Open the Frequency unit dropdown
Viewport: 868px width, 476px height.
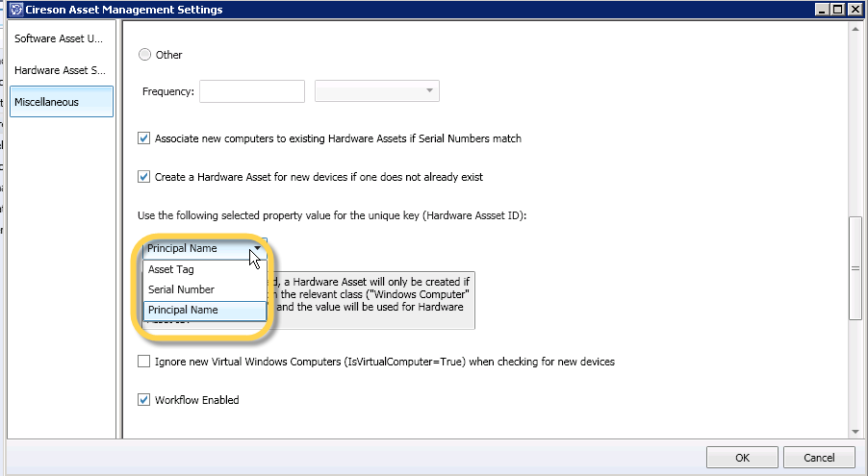[x=377, y=91]
